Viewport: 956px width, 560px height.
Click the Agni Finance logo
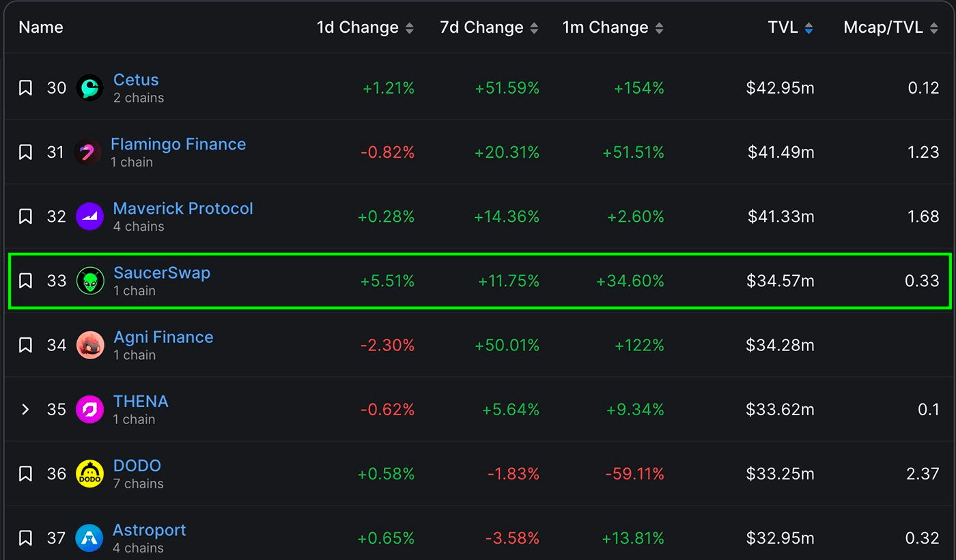click(x=89, y=345)
